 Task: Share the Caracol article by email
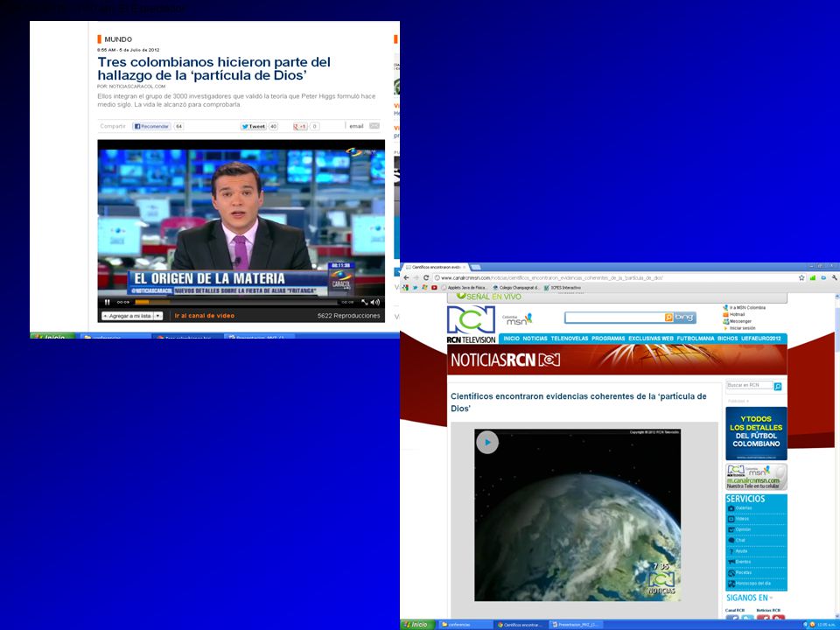[364, 126]
